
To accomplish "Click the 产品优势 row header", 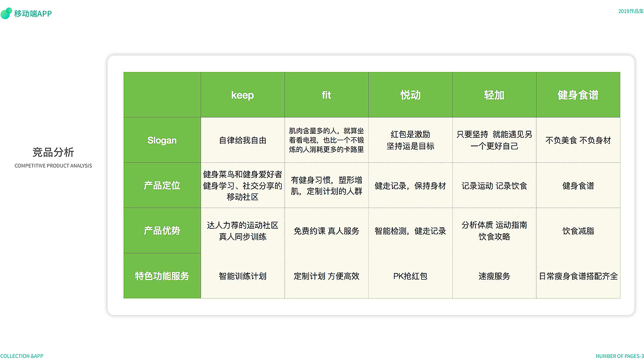I will click(x=162, y=231).
